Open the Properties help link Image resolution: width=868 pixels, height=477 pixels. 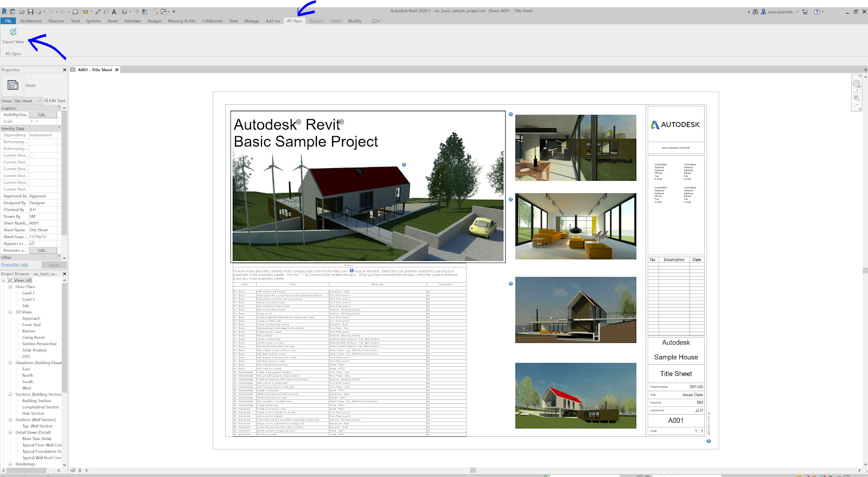pos(15,265)
